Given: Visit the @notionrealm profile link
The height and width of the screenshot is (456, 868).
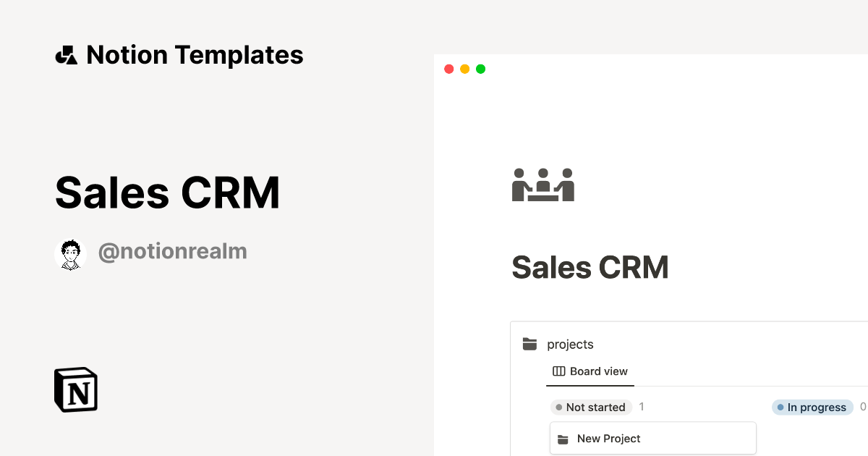Looking at the screenshot, I should pos(172,252).
